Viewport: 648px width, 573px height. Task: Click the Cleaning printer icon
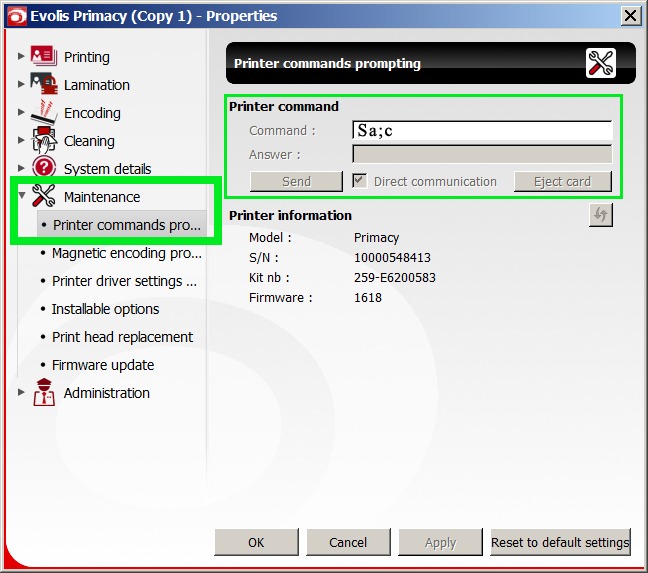[43, 140]
